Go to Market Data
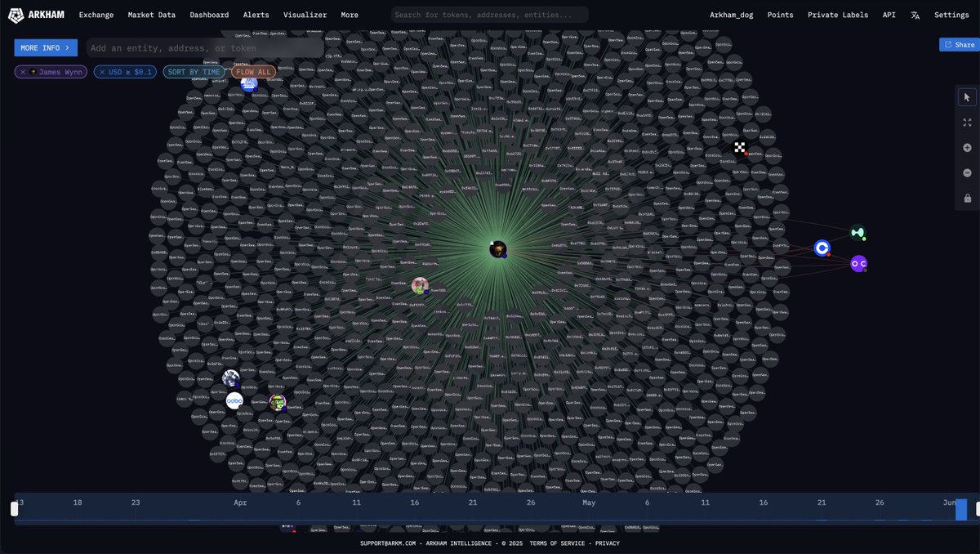Screen dimensions: 980x554 tap(152, 15)
